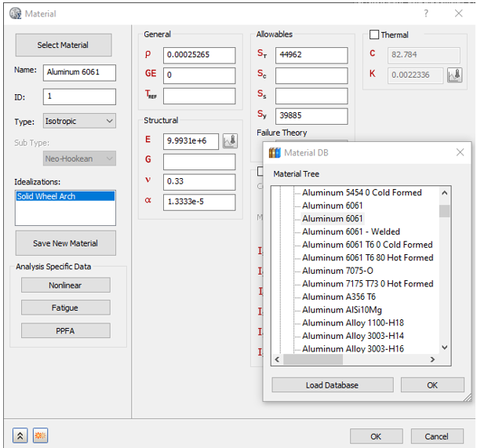Select Aluminum A356 T6
Viewport: 477px width, 448px height.
(x=339, y=297)
